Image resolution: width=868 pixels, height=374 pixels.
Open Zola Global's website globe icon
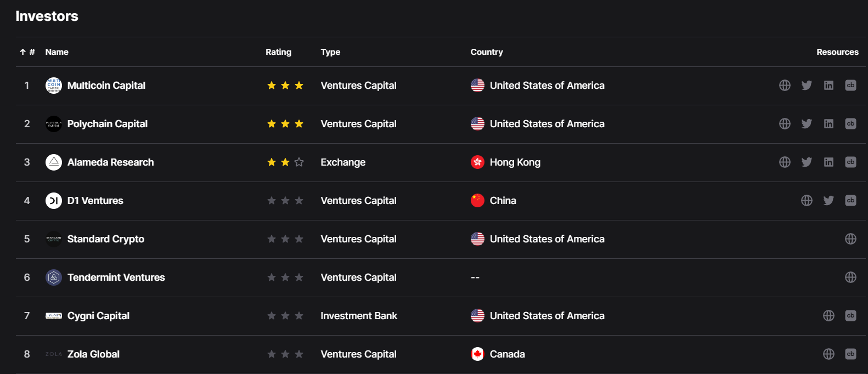pos(828,354)
